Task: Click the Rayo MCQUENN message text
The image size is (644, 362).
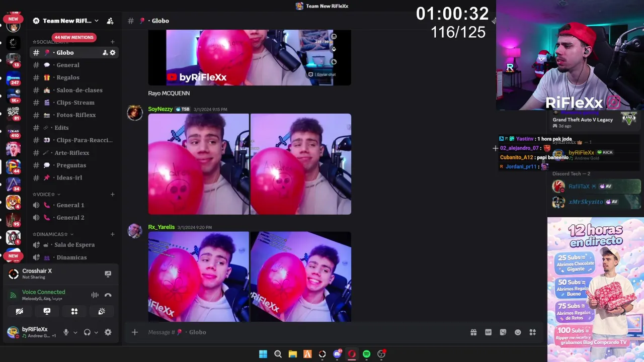Action: coord(169,94)
